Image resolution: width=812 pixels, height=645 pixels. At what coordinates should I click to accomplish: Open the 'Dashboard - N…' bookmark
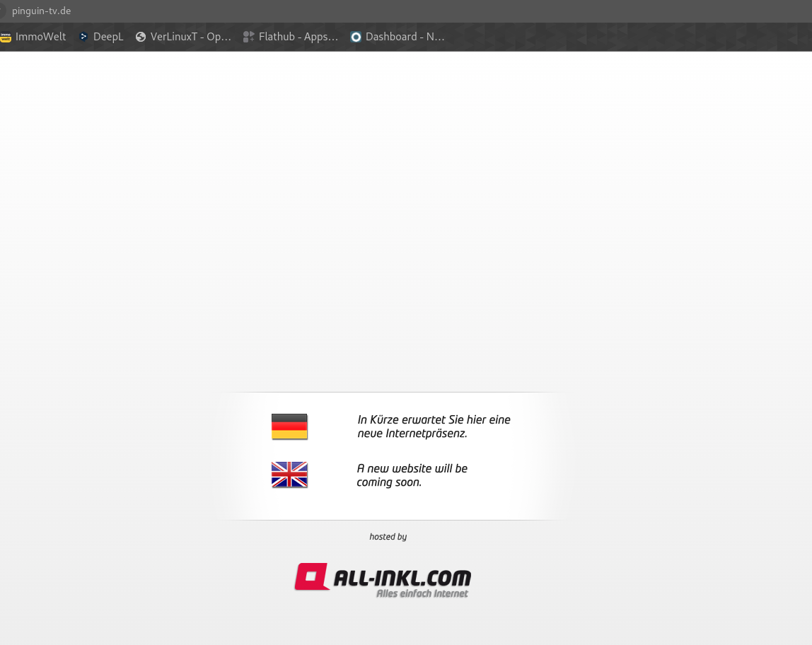(x=405, y=37)
